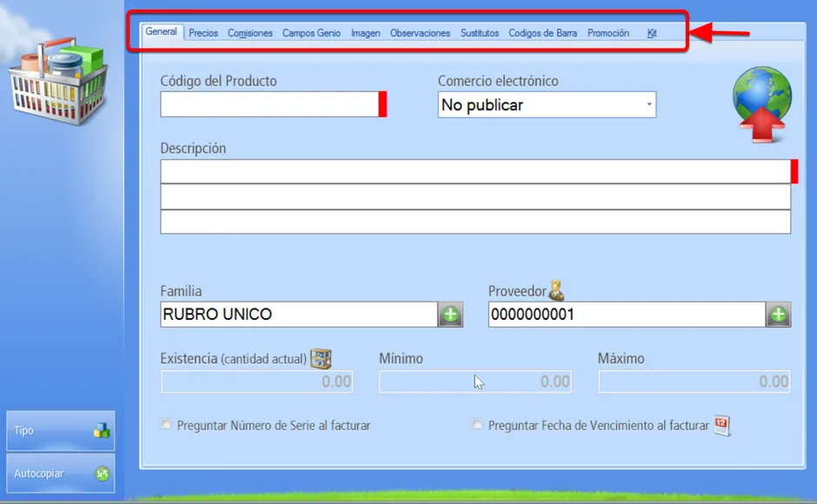Go to the Imagen tab
The image size is (817, 504).
pyautogui.click(x=365, y=33)
